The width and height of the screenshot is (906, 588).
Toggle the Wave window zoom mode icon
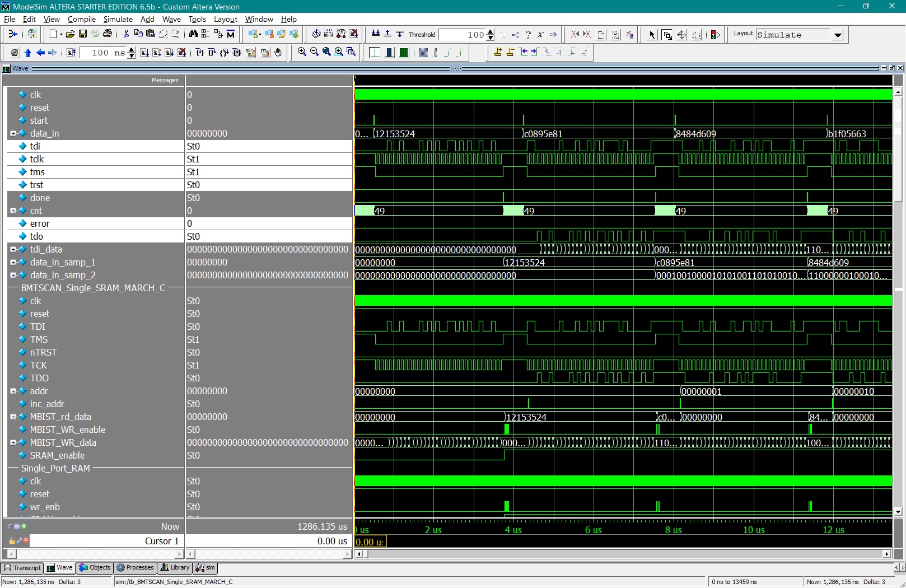(667, 34)
